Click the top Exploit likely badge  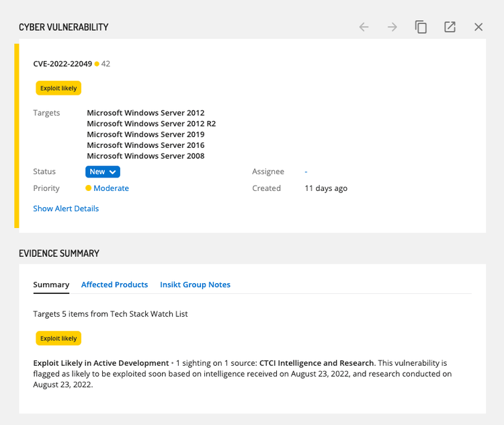coord(58,88)
